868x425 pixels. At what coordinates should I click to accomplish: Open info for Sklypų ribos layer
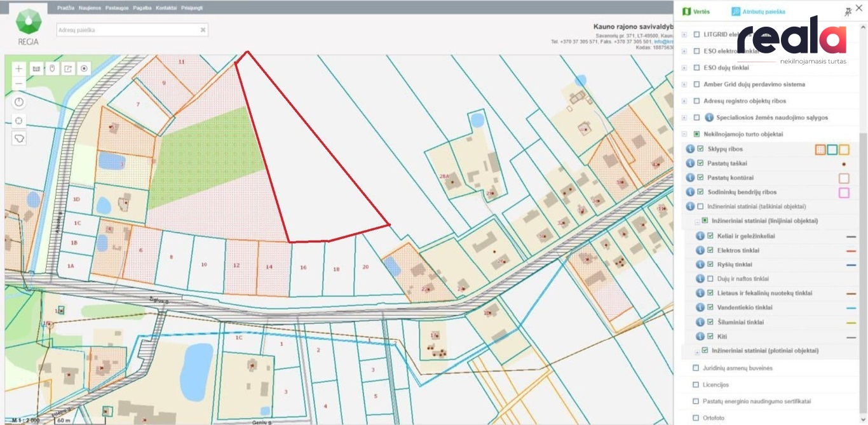click(690, 149)
